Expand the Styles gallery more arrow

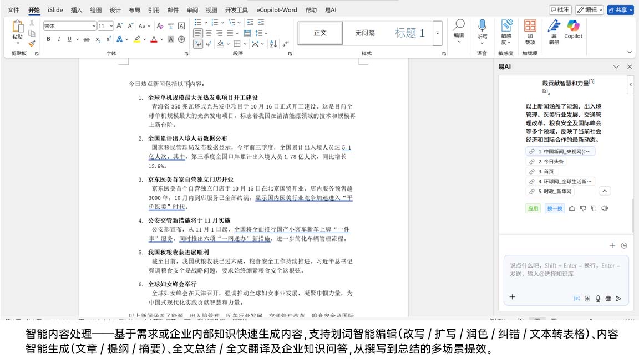pyautogui.click(x=438, y=33)
